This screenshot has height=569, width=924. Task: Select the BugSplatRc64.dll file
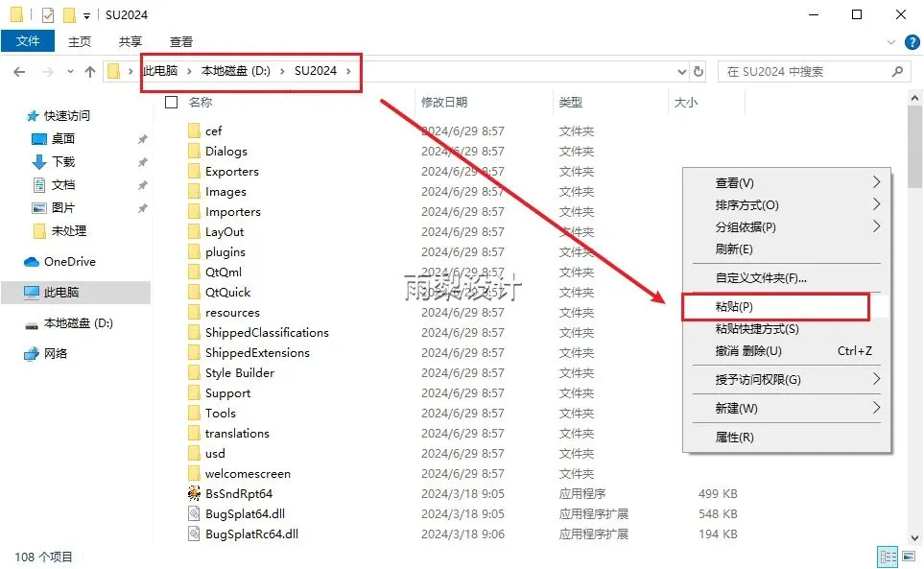click(x=251, y=534)
